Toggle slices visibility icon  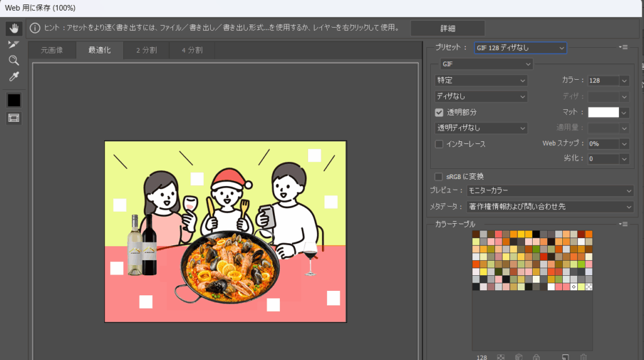pyautogui.click(x=13, y=117)
